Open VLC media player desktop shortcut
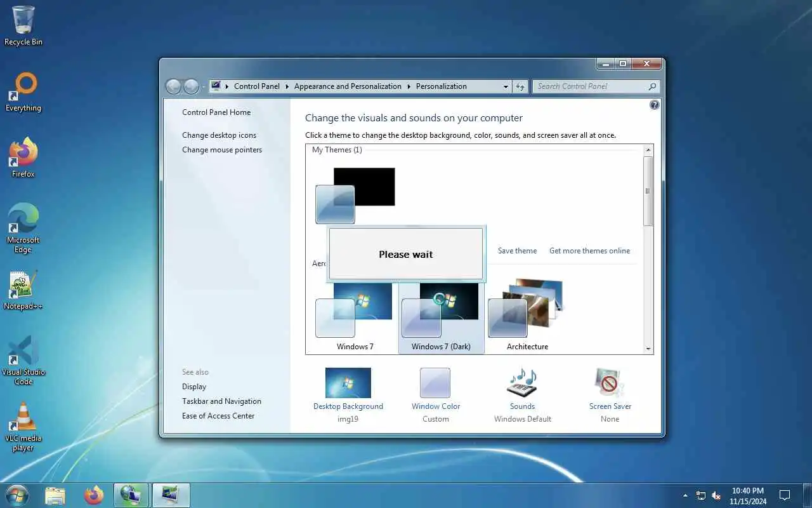The height and width of the screenshot is (508, 812). click(x=23, y=427)
